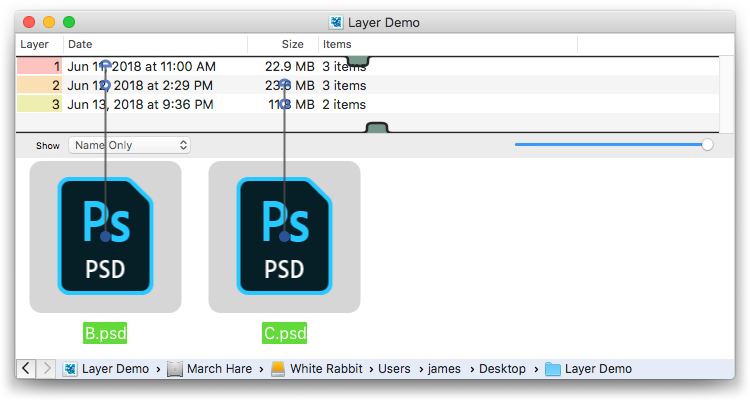
Task: Open the Show 'Name Only' dropdown
Action: pyautogui.click(x=129, y=145)
